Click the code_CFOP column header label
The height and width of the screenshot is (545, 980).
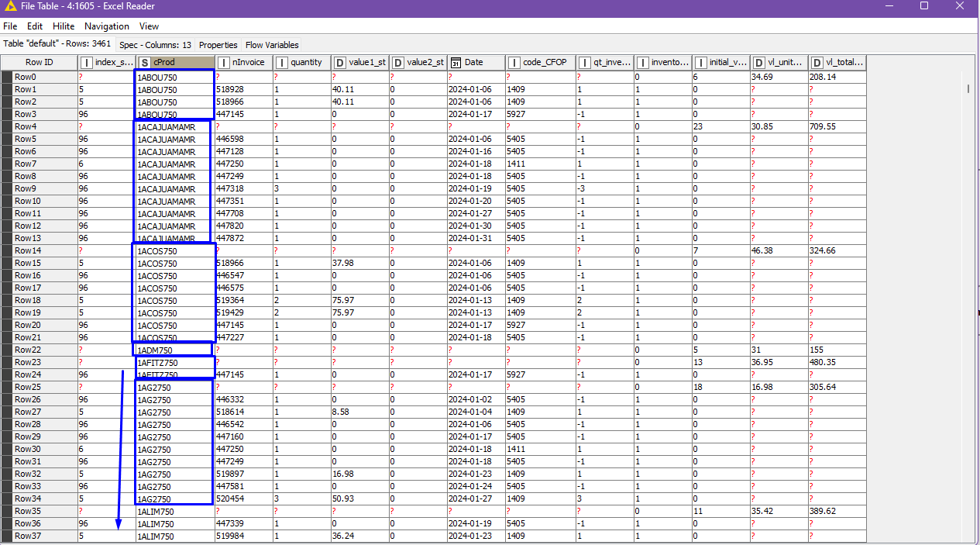[545, 62]
